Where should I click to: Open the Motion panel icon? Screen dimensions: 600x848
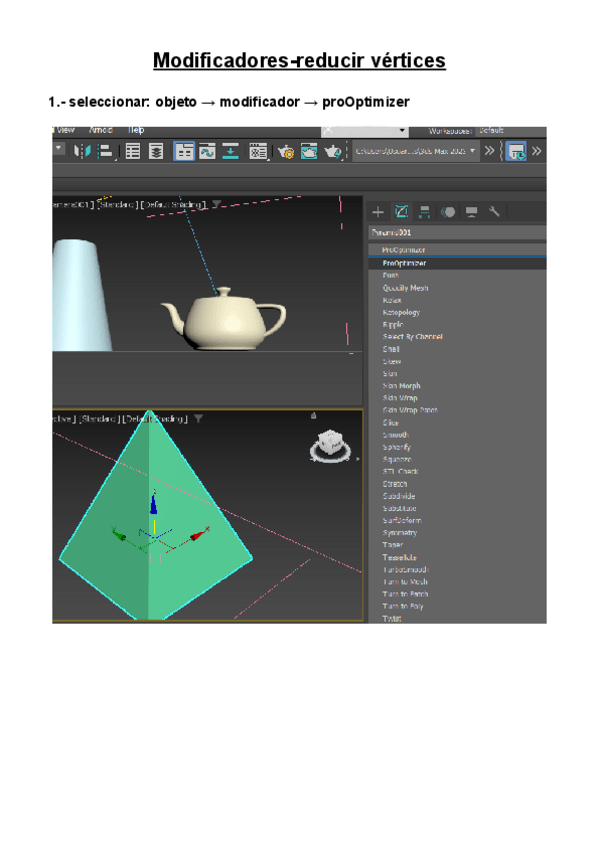pos(447,212)
